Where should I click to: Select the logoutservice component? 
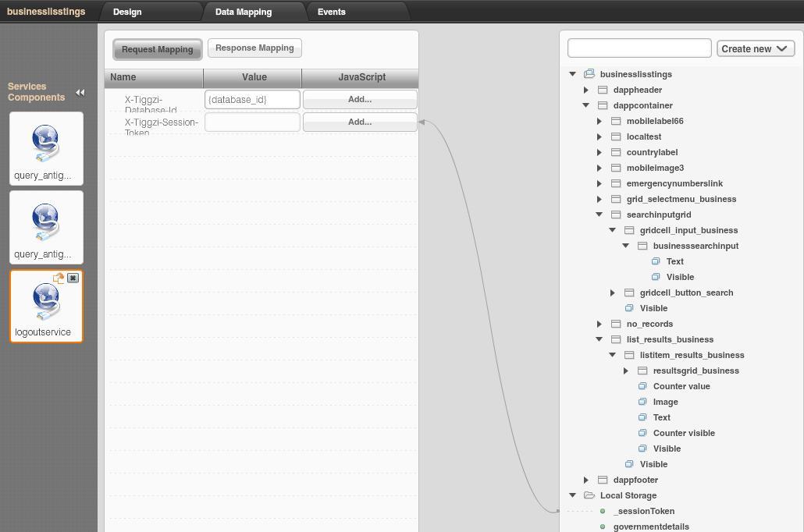(x=46, y=305)
